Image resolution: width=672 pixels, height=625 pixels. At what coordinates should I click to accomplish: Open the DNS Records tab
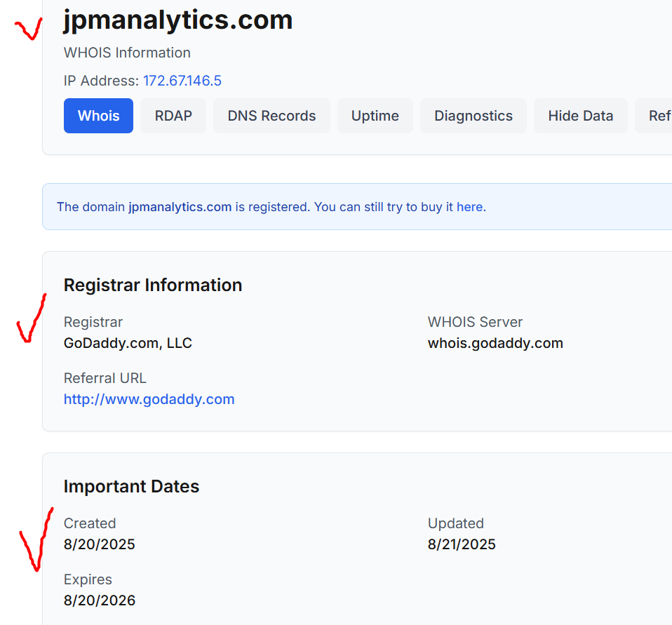pyautogui.click(x=271, y=116)
